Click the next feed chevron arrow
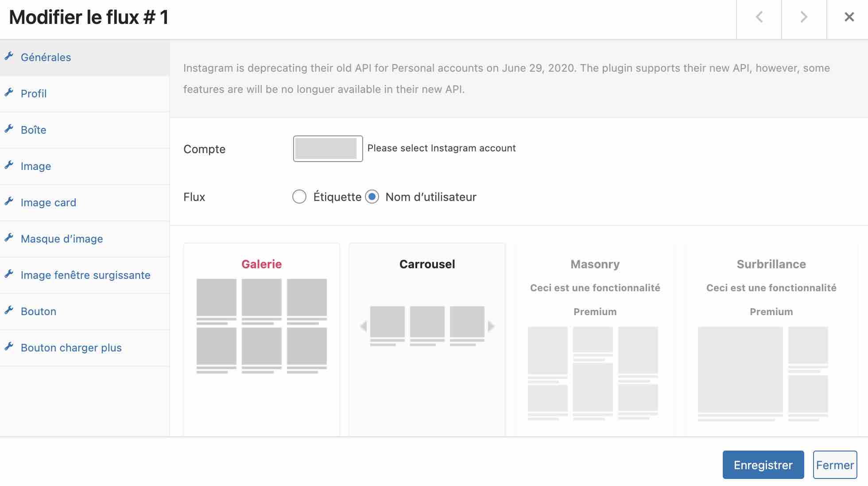Viewport: 868px width, 486px height. coord(803,18)
